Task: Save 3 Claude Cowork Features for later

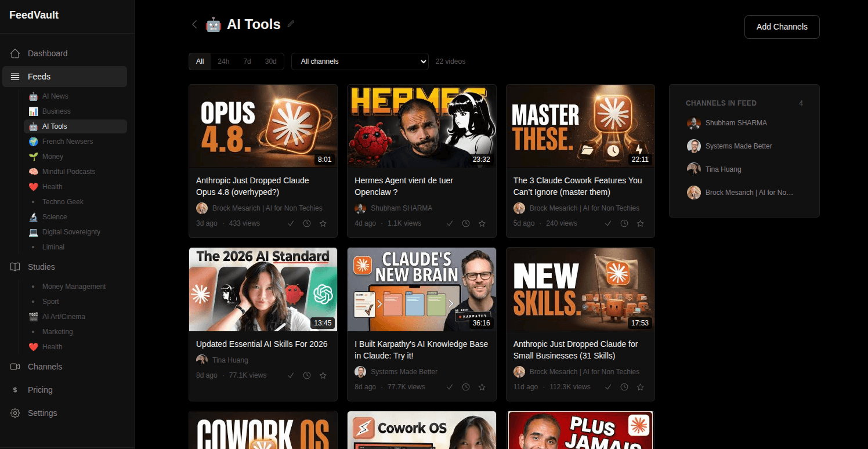Action: 624,223
